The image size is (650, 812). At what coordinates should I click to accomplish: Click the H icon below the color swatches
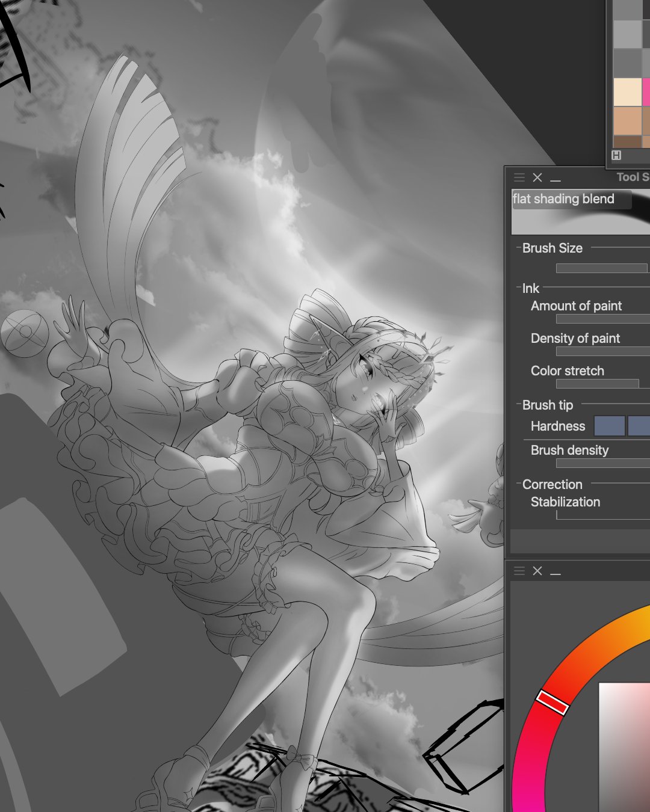coord(616,155)
